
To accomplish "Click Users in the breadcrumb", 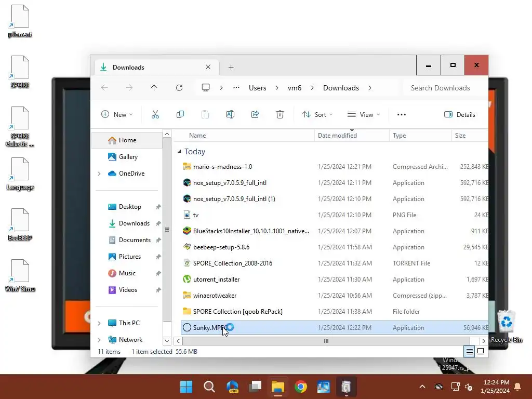I will click(258, 88).
